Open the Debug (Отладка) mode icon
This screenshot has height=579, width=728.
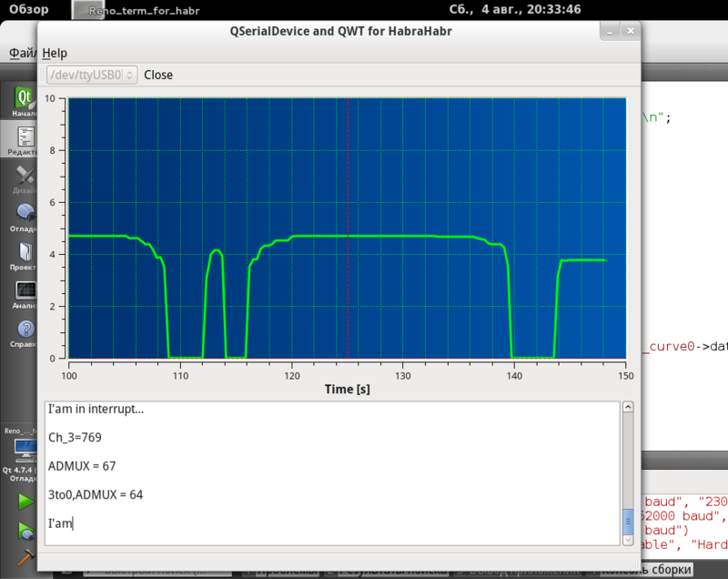(x=25, y=218)
